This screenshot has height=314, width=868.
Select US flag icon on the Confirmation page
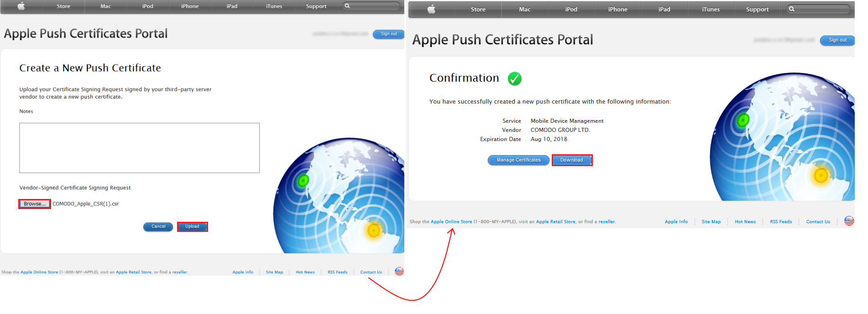(849, 221)
